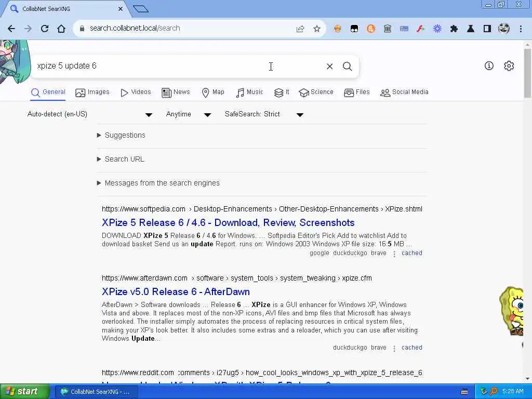
Task: Open the orange circle extension icon
Action: tap(371, 29)
